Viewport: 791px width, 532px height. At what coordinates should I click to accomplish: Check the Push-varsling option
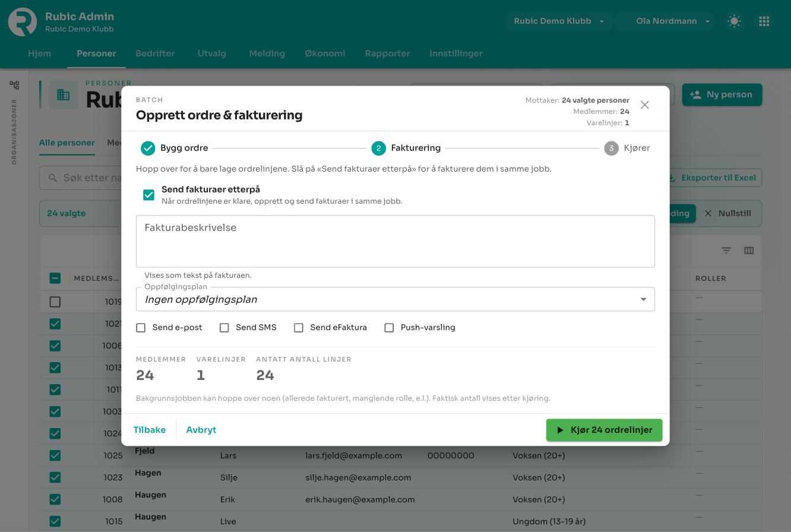coord(389,328)
